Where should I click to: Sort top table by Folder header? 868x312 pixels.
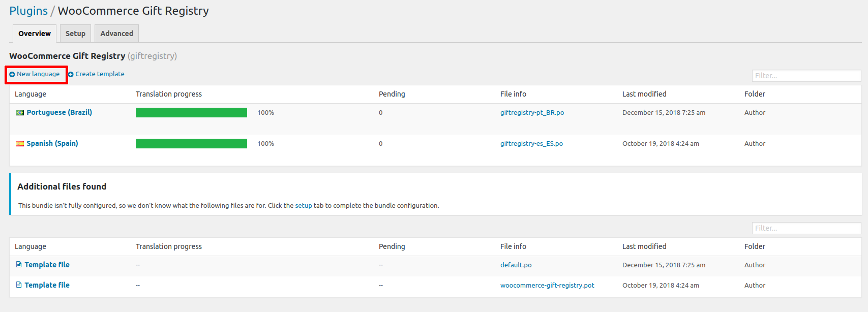pyautogui.click(x=755, y=94)
